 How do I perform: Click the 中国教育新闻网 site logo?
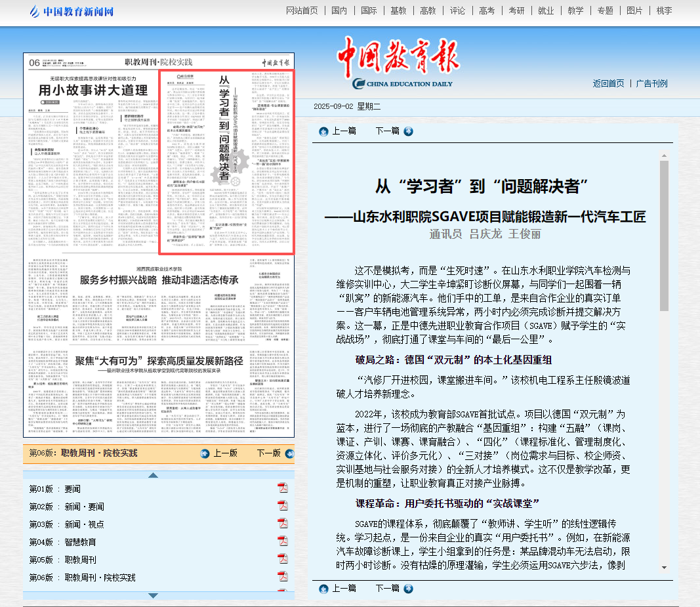click(72, 11)
